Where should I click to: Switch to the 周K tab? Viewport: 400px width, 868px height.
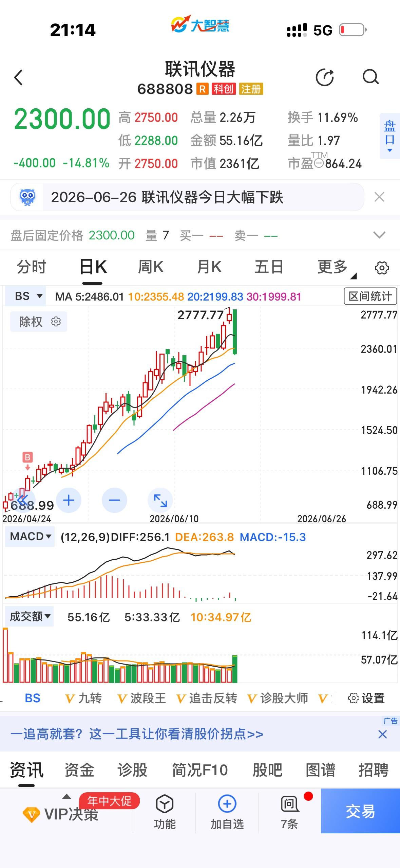click(x=151, y=267)
